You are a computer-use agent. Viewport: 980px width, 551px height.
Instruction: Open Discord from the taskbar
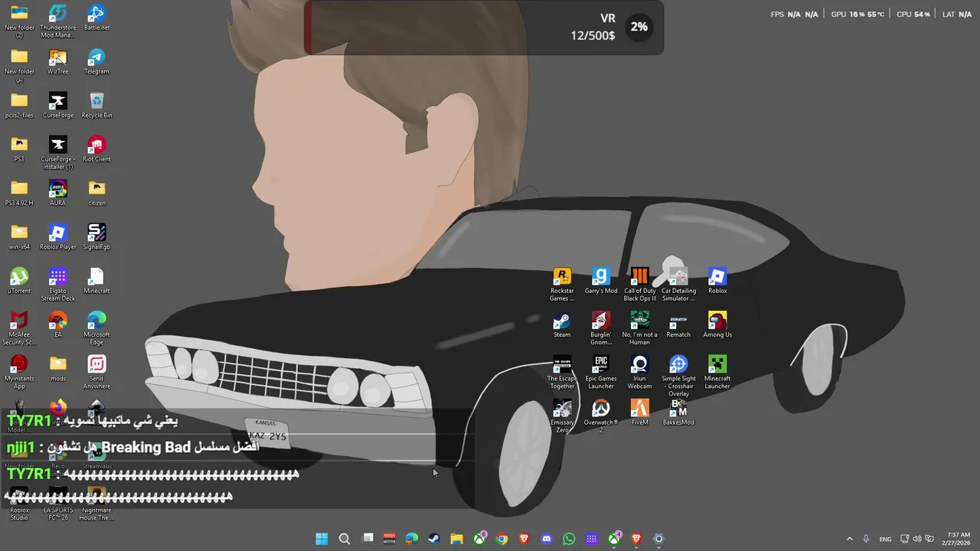[x=546, y=539]
